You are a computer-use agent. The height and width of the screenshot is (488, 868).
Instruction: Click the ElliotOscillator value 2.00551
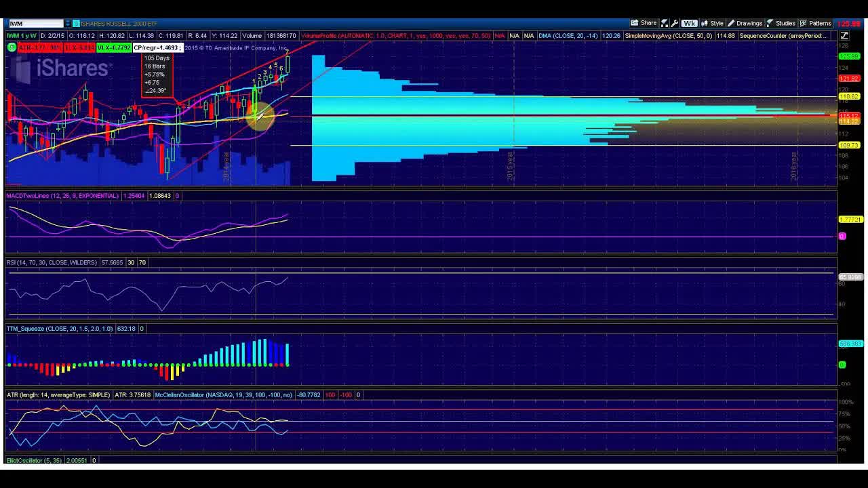[77, 460]
